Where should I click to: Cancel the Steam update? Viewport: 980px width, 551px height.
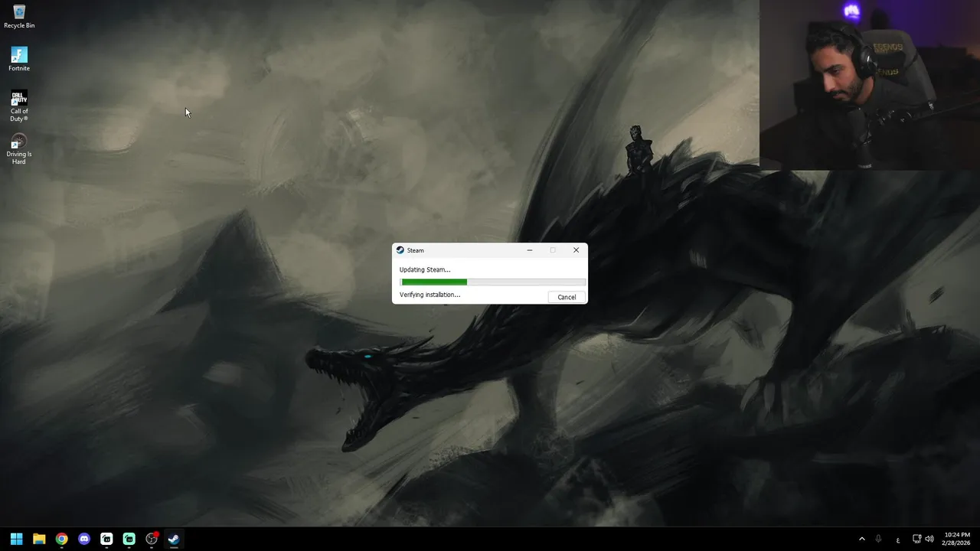pyautogui.click(x=567, y=297)
